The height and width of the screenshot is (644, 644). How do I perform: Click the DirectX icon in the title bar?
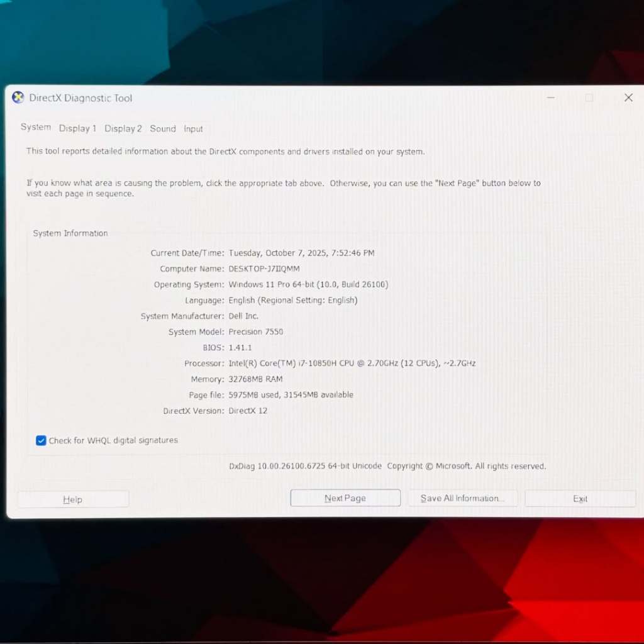click(18, 97)
